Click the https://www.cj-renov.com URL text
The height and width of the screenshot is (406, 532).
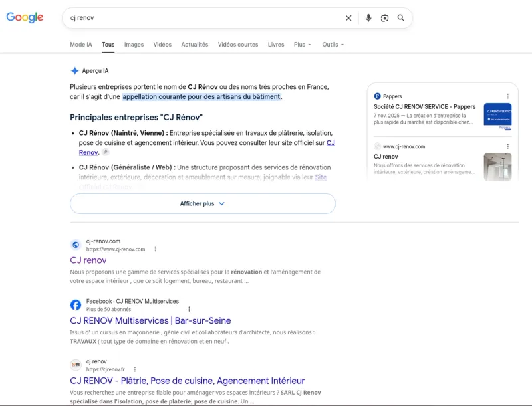click(x=115, y=249)
